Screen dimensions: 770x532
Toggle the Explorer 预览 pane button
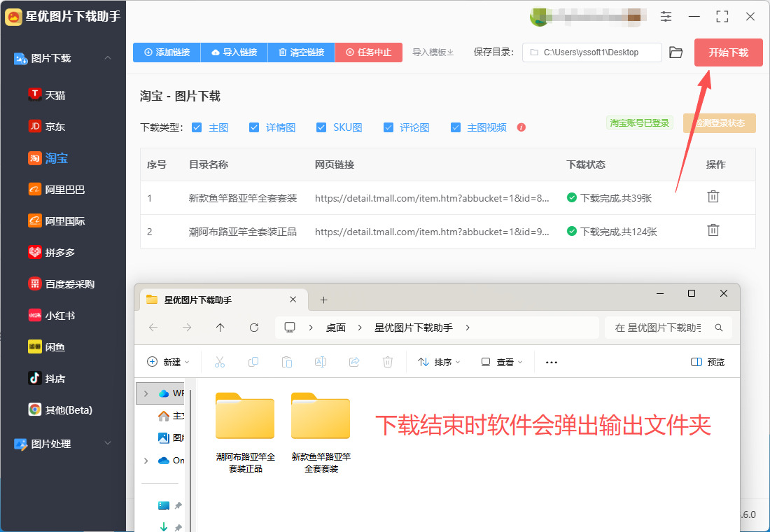click(708, 362)
